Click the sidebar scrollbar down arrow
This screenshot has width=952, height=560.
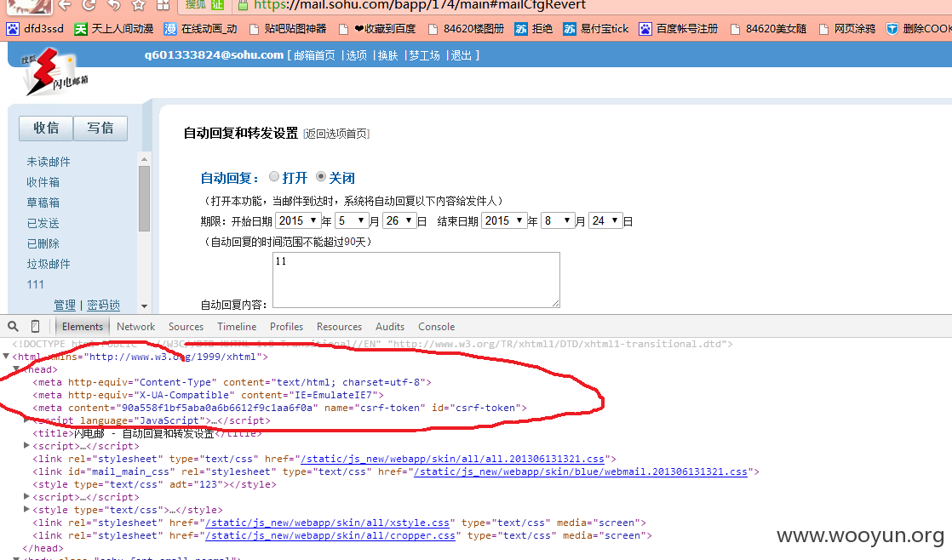[144, 306]
